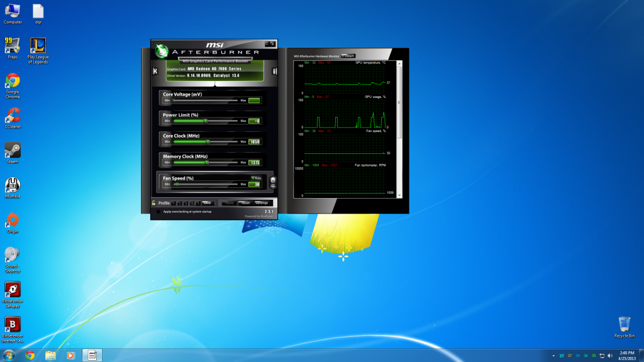Open the user-defined fan control button
Viewport: 644px width, 362px height.
coord(273,182)
